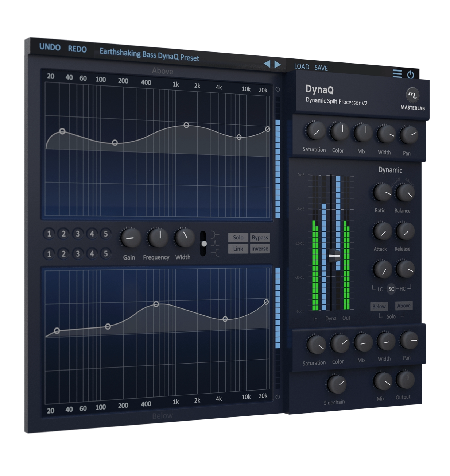The width and height of the screenshot is (450, 476).
Task: Toggle the Bypass button
Action: pos(260,238)
